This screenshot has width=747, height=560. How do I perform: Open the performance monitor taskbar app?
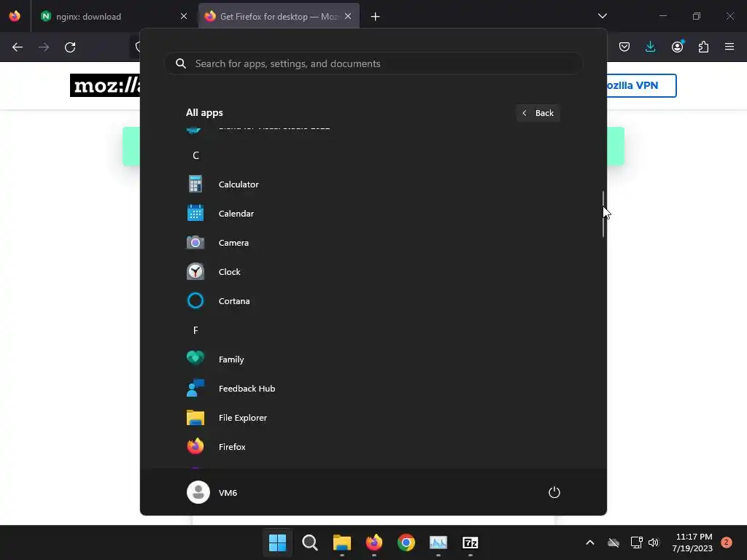(438, 542)
